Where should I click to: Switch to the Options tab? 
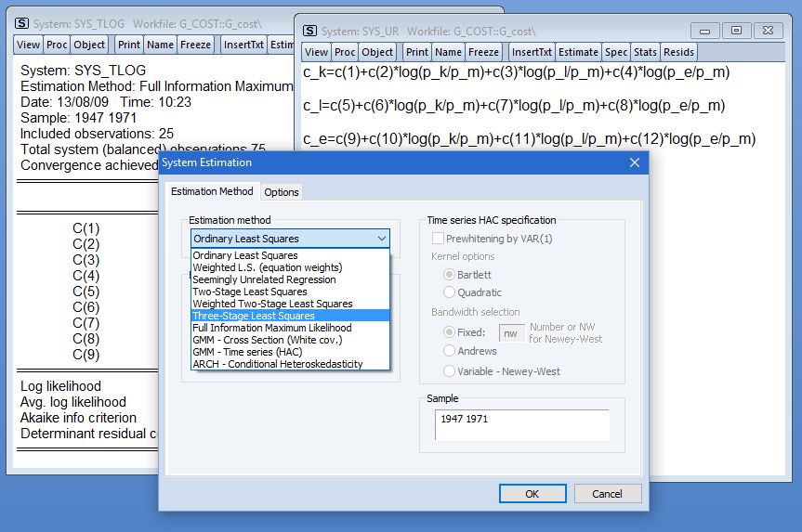coord(282,192)
